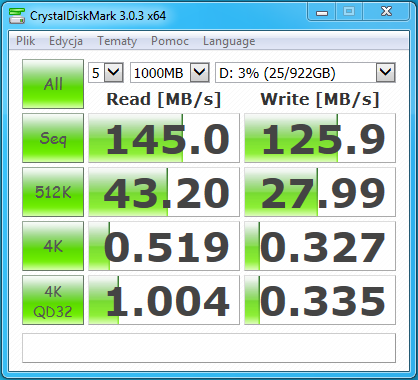Click the CrystalDiskMark app icon in the title bar
Viewport: 418px width, 380px height.
click(17, 16)
